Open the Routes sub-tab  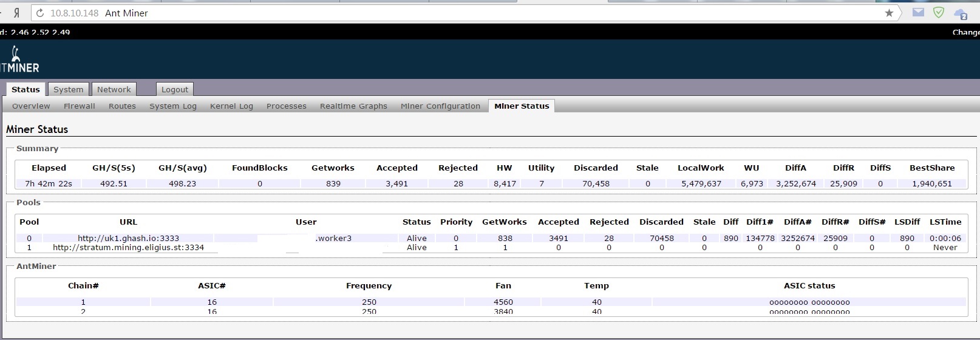(x=122, y=106)
